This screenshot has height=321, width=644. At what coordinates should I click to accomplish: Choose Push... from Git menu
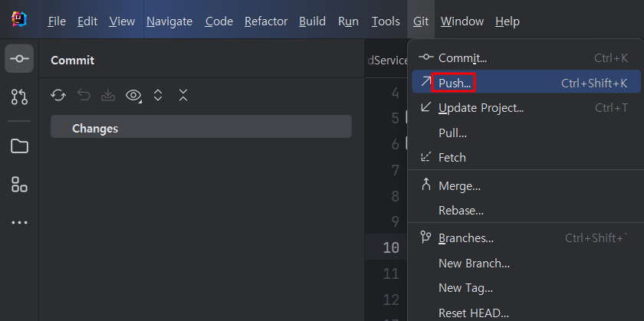click(526, 81)
